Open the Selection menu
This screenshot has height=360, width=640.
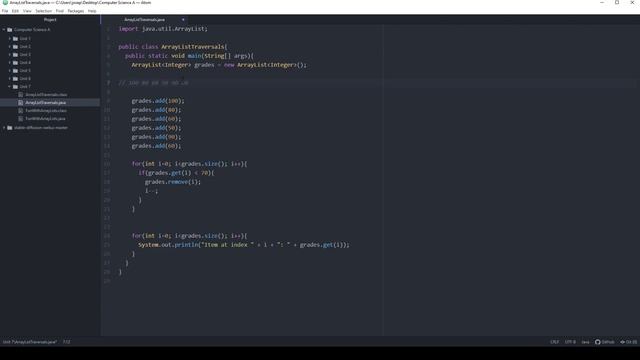point(43,11)
